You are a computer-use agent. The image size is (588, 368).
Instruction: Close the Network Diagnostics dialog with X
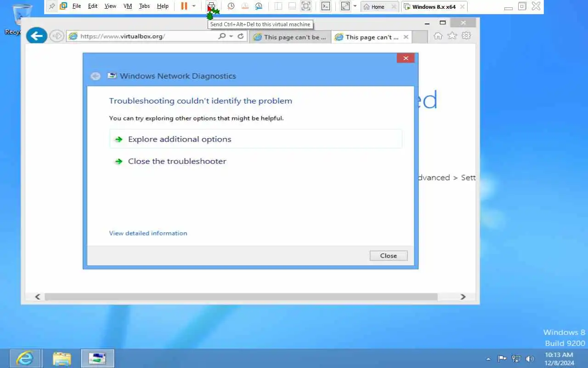[x=406, y=58]
